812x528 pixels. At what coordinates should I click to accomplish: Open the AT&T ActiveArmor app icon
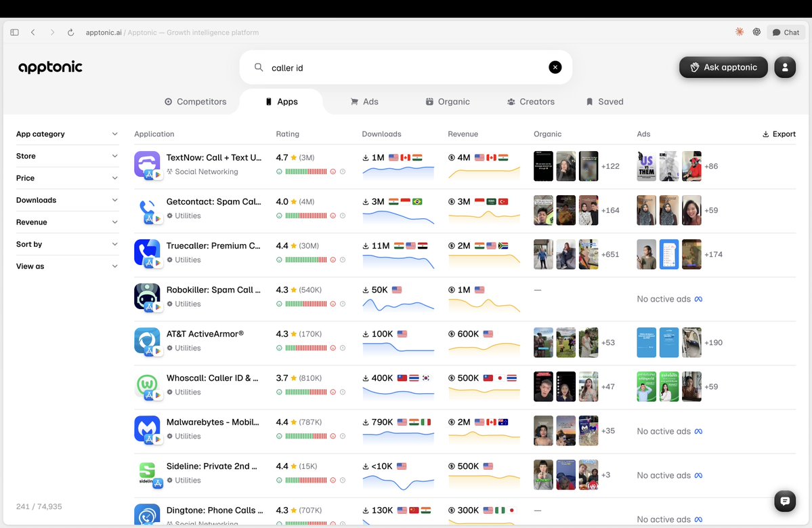[147, 341]
